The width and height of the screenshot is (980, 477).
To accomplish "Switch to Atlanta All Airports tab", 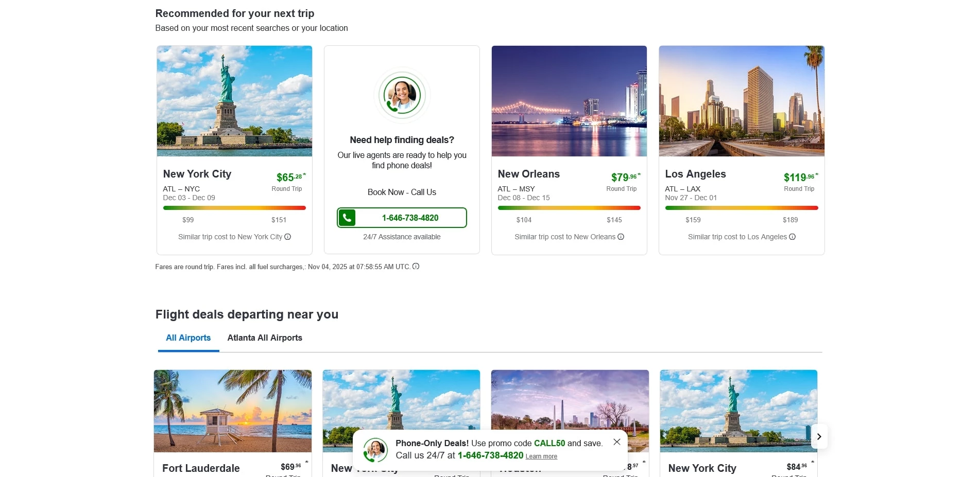I will click(265, 338).
